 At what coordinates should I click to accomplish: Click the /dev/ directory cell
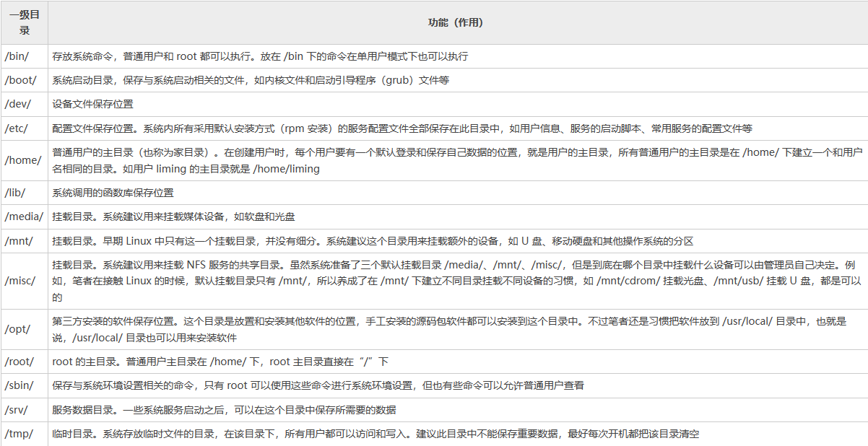pos(17,104)
